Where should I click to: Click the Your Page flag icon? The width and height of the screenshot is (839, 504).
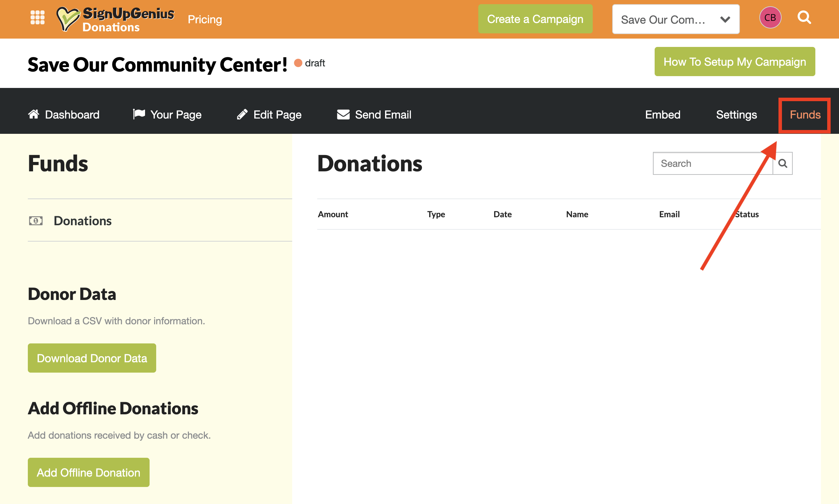point(139,114)
